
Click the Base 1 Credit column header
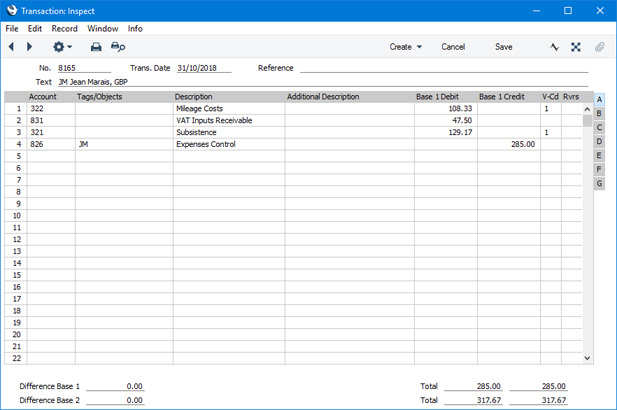point(502,97)
